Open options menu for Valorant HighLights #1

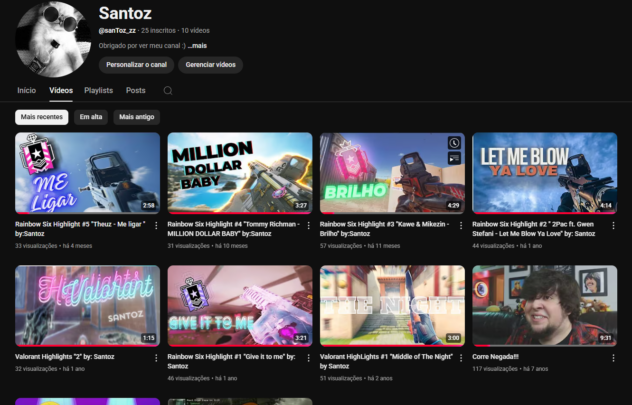click(461, 358)
